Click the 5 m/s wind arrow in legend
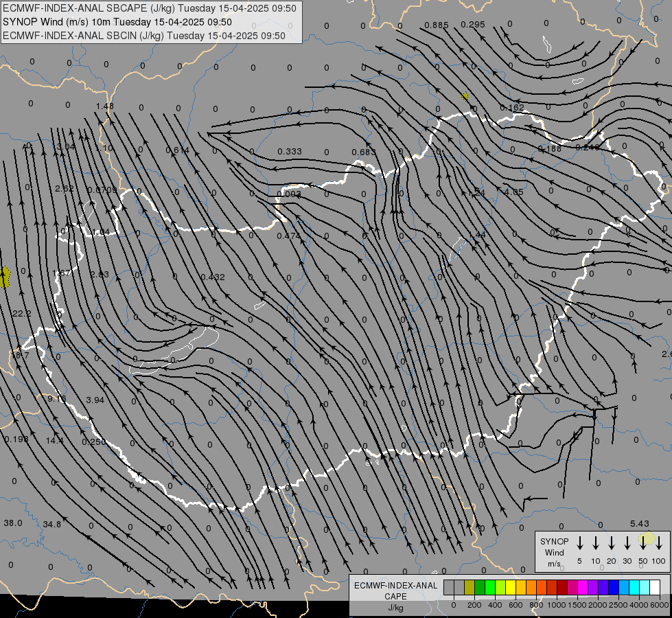This screenshot has height=618, width=672. pos(580,542)
